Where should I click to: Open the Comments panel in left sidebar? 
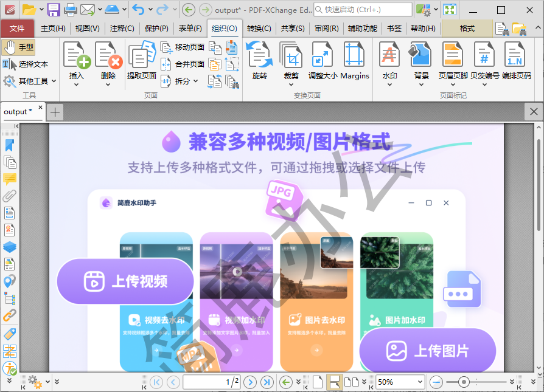[9, 179]
